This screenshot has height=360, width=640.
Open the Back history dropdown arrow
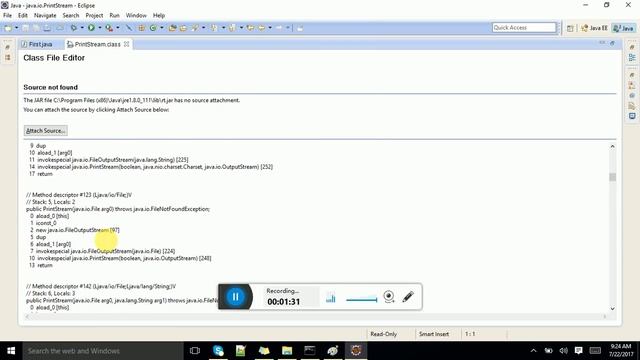point(270,28)
